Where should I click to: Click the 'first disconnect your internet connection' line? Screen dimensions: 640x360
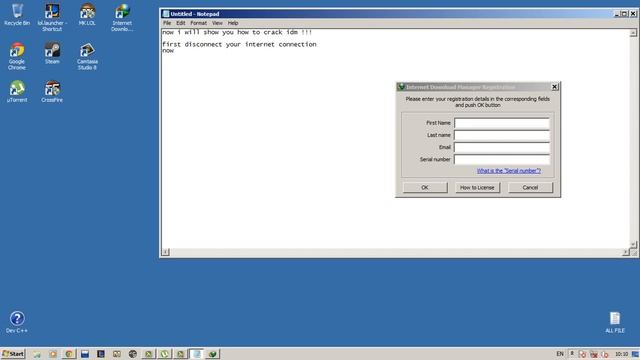click(x=239, y=44)
